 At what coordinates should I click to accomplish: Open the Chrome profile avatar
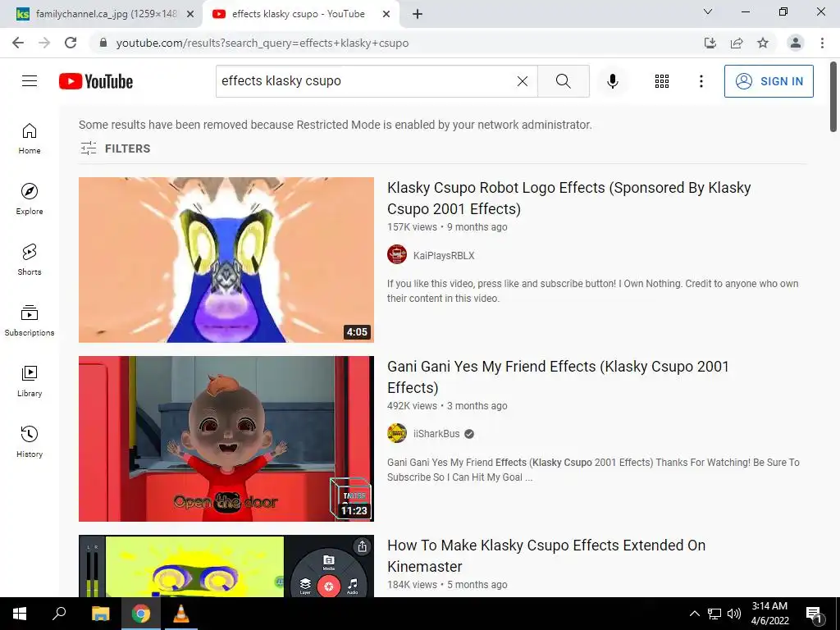point(796,43)
